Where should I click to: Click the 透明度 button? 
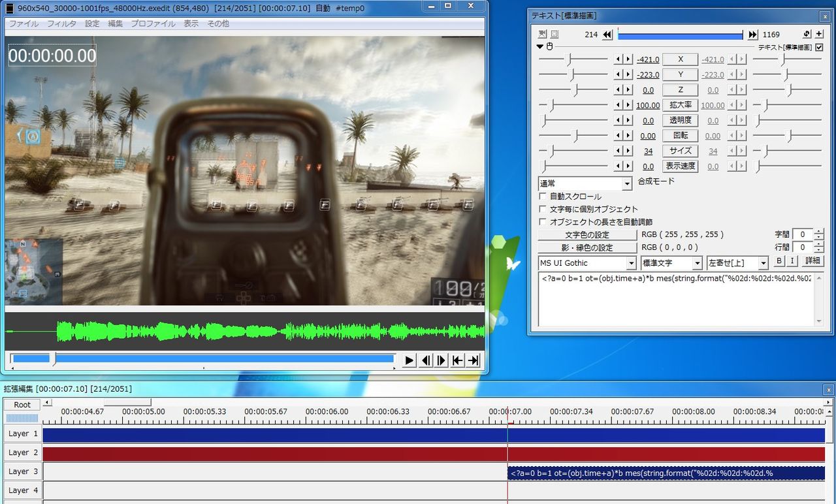pyautogui.click(x=680, y=120)
